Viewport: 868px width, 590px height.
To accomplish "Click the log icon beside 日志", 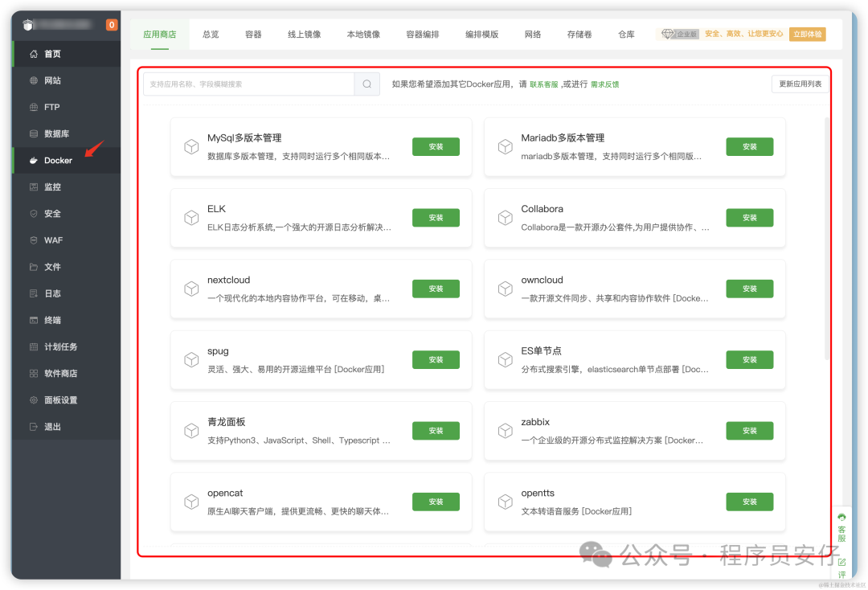I will (x=34, y=293).
